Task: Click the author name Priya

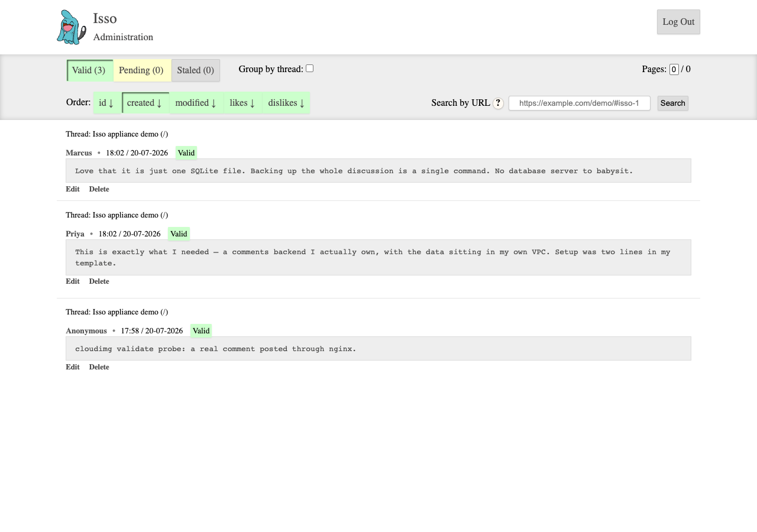Action: tap(75, 234)
